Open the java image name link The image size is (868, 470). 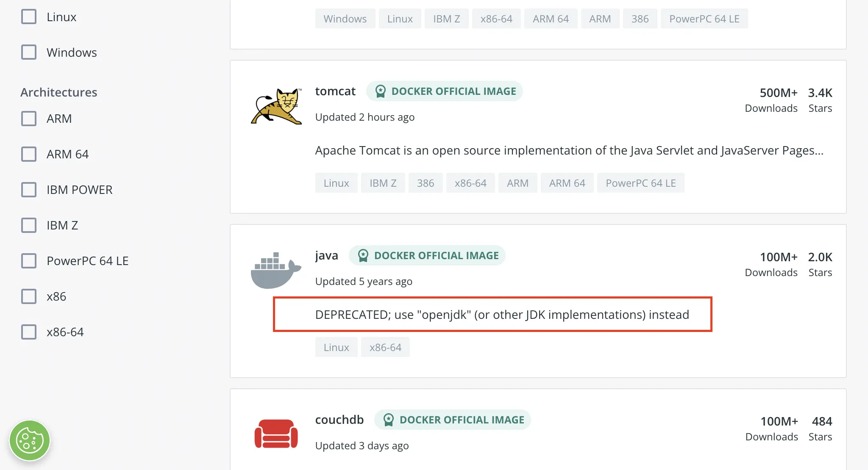click(x=326, y=256)
